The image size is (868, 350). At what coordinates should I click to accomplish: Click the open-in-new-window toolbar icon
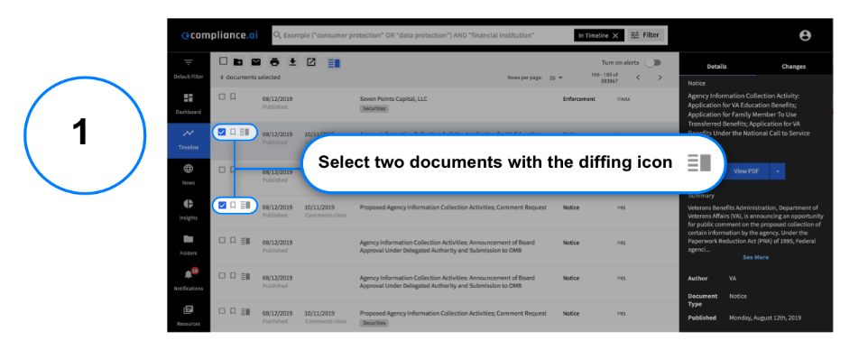point(311,62)
